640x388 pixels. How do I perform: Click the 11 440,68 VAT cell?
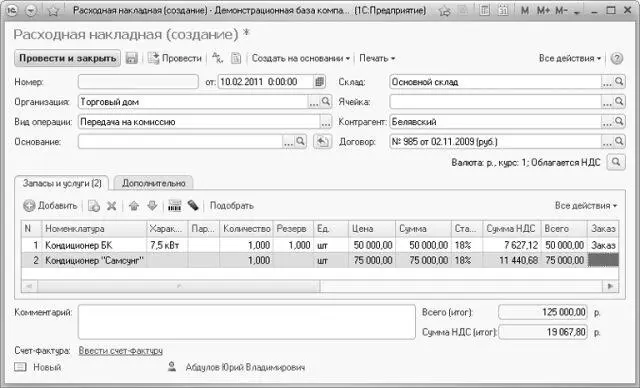pos(512,260)
